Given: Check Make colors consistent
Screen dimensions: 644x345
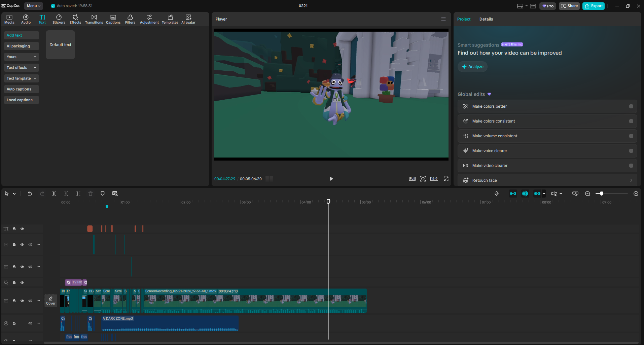Looking at the screenshot, I should tap(631, 121).
